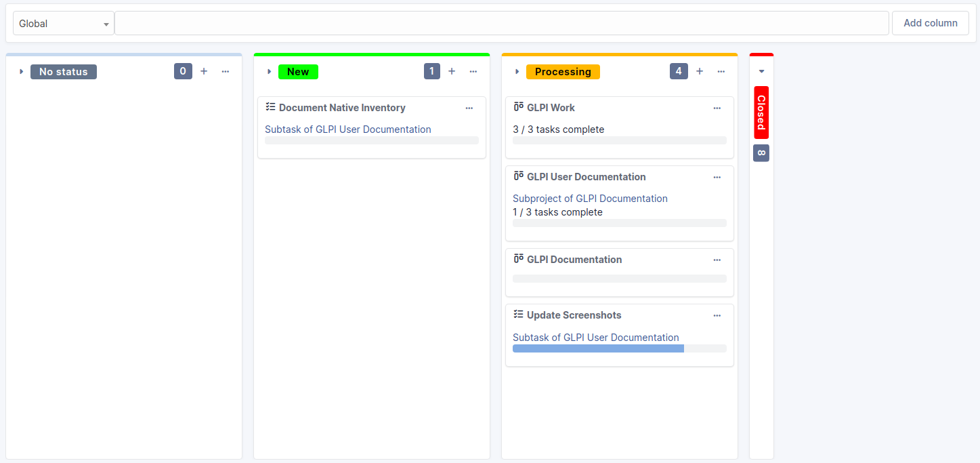Viewport: 980px width, 463px height.
Task: Open GLPI Work card options menu
Action: pyautogui.click(x=717, y=108)
